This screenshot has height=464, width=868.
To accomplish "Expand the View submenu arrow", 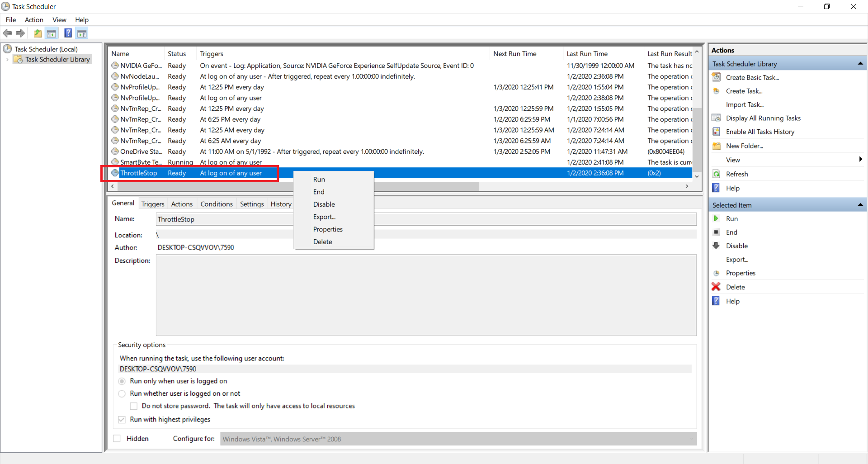I will click(860, 159).
